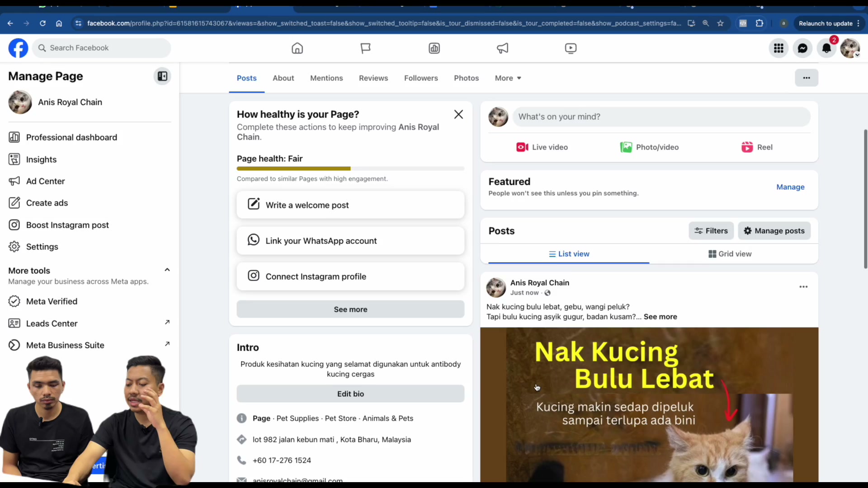Open Ad Center megaphone icon in top bar

pyautogui.click(x=502, y=48)
